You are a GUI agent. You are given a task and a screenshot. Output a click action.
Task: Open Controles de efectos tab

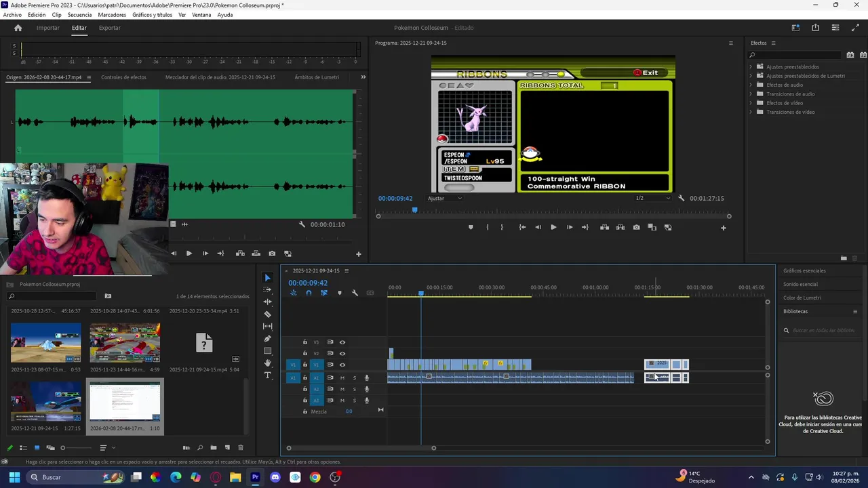tap(123, 77)
